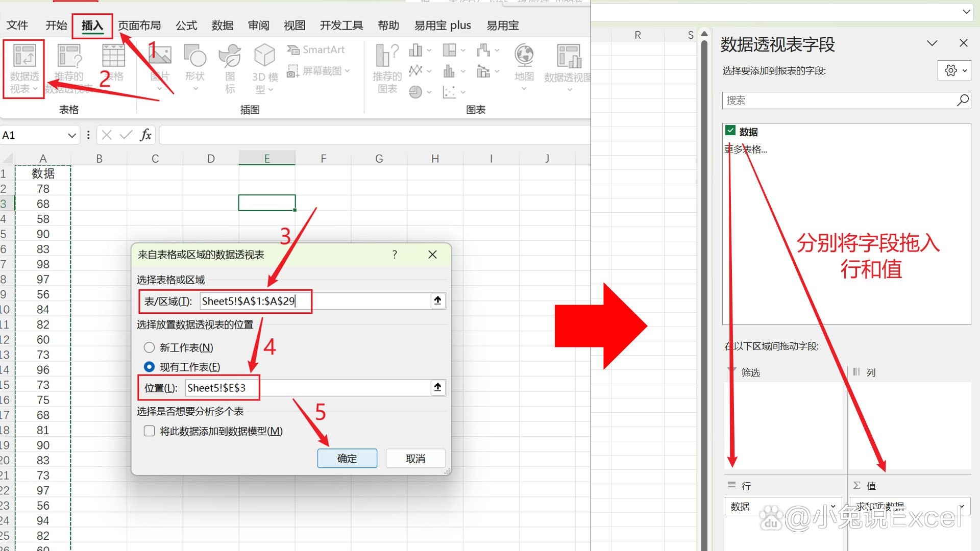
Task: Click the formula bar cancel X icon
Action: pos(107,135)
